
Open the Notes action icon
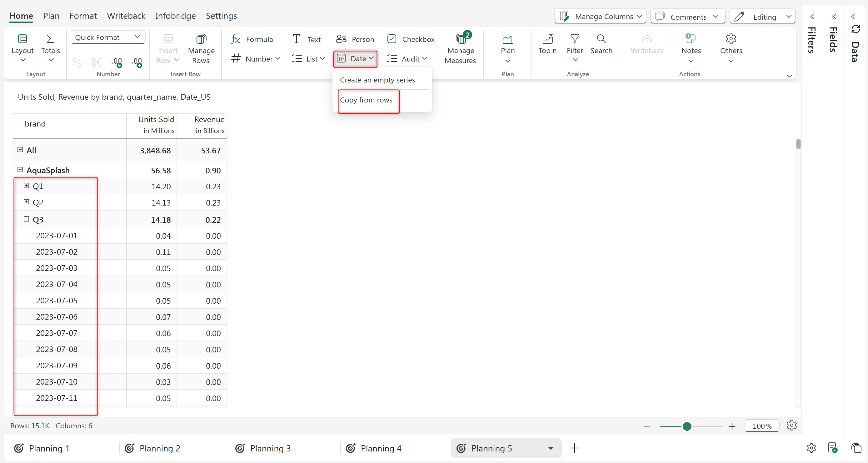pyautogui.click(x=691, y=39)
